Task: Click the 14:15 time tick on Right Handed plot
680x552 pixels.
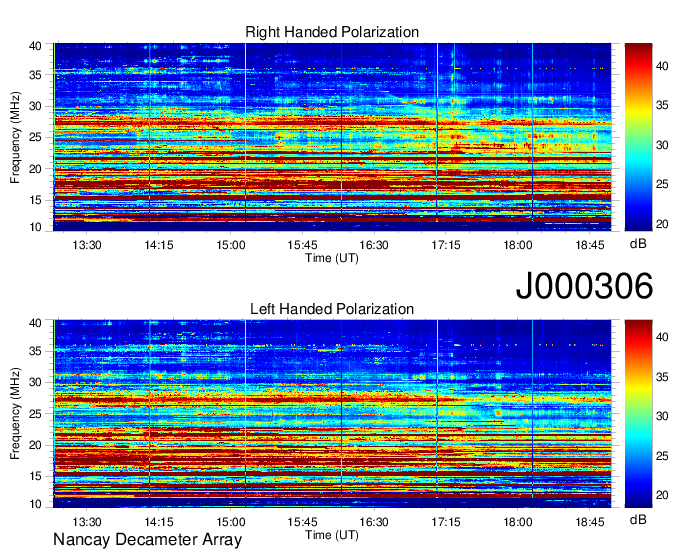Action: (159, 245)
